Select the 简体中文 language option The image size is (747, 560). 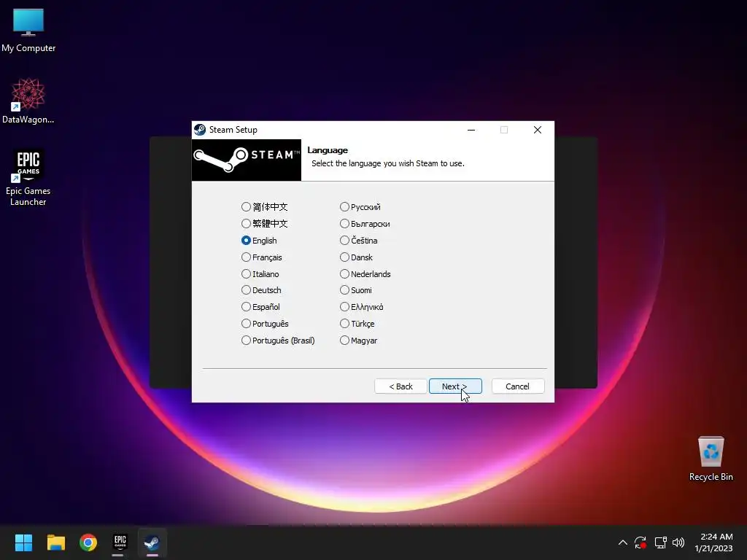264,206
